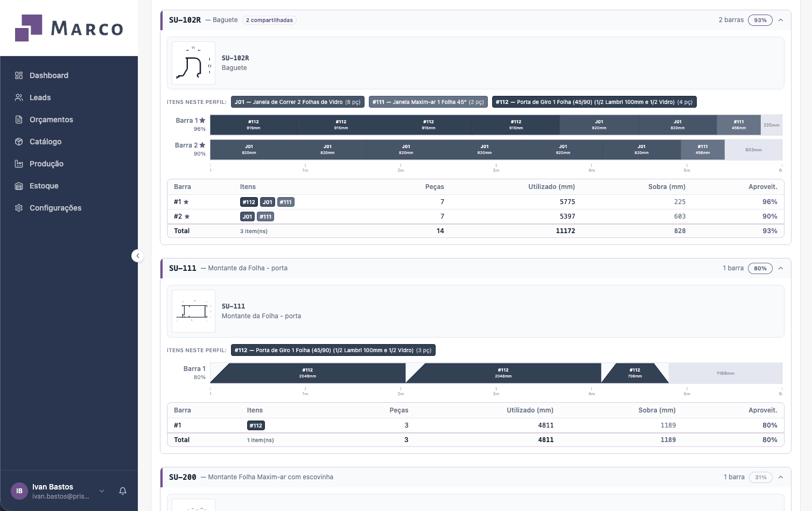The height and width of the screenshot is (511, 812).
Task: Click the IB user avatar
Action: tap(19, 491)
